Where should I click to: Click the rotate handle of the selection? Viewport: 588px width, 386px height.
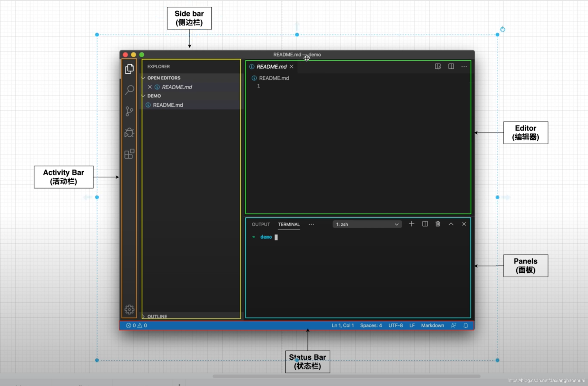[502, 29]
